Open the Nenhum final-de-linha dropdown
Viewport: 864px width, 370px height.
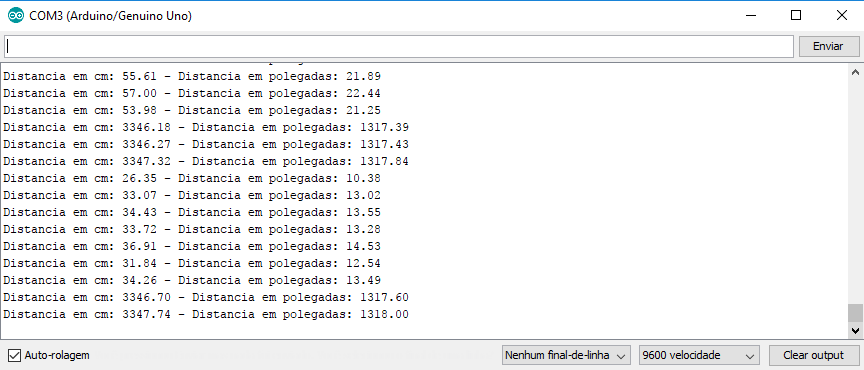(x=566, y=356)
